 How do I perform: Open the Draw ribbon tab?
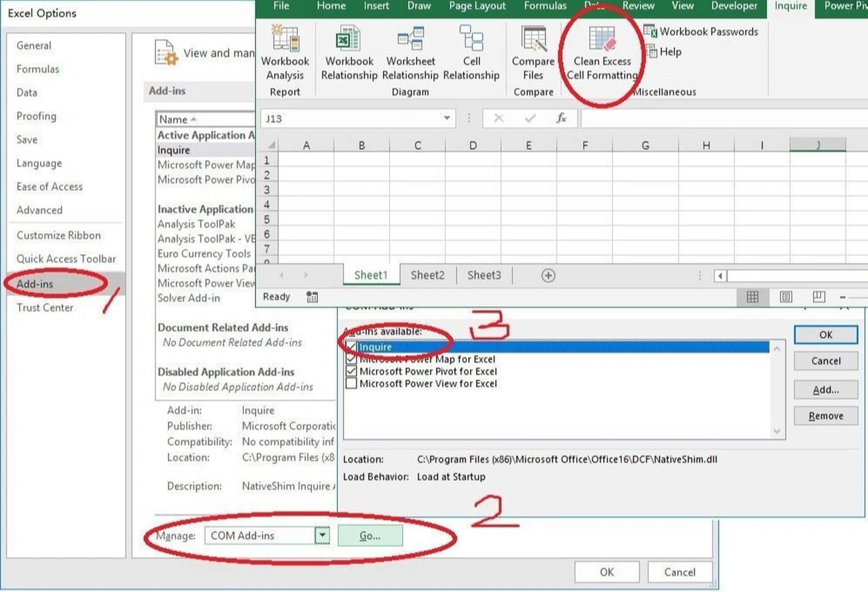point(419,6)
